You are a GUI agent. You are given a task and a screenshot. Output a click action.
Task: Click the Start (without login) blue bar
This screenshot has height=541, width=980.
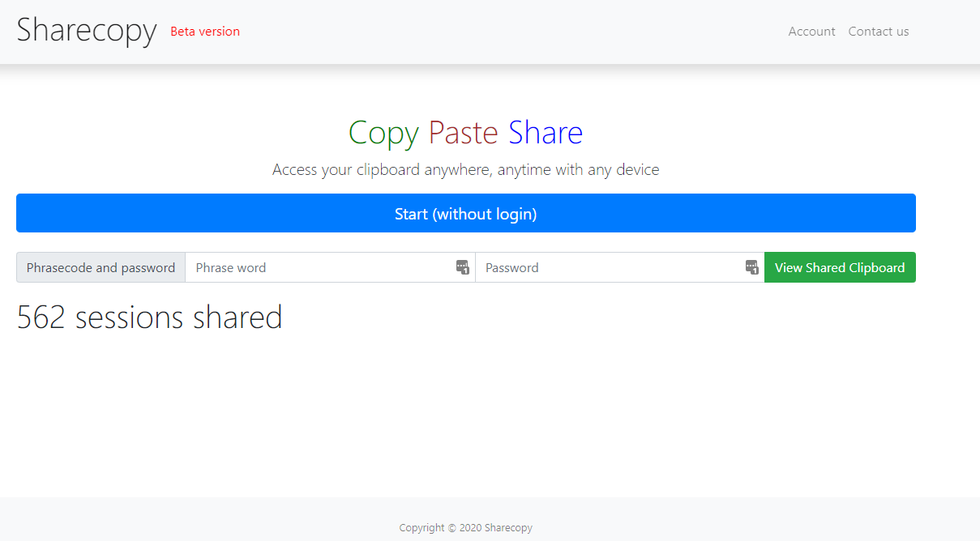pos(465,213)
